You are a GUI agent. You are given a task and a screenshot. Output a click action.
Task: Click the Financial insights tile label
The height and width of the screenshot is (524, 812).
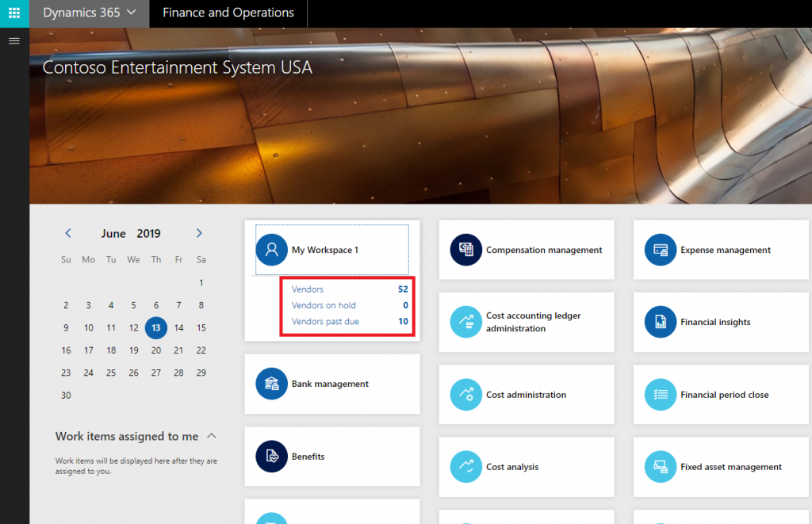[715, 322]
